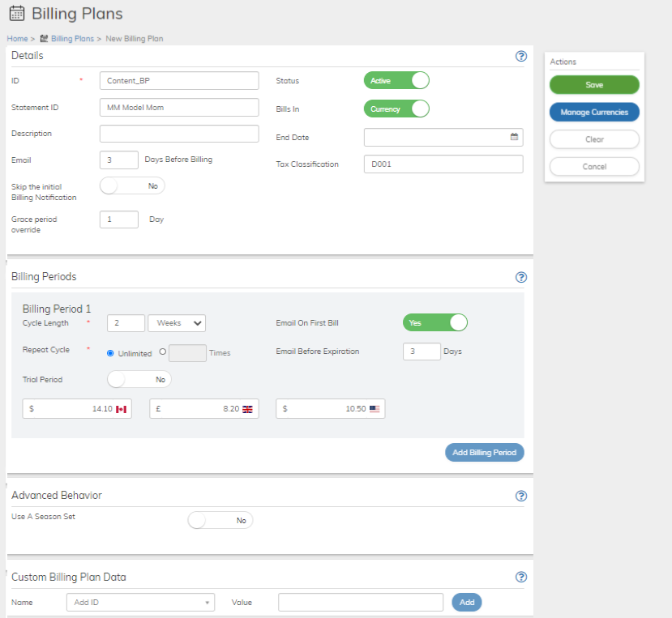This screenshot has width=672, height=618.
Task: Click the green Save button
Action: pyautogui.click(x=594, y=85)
